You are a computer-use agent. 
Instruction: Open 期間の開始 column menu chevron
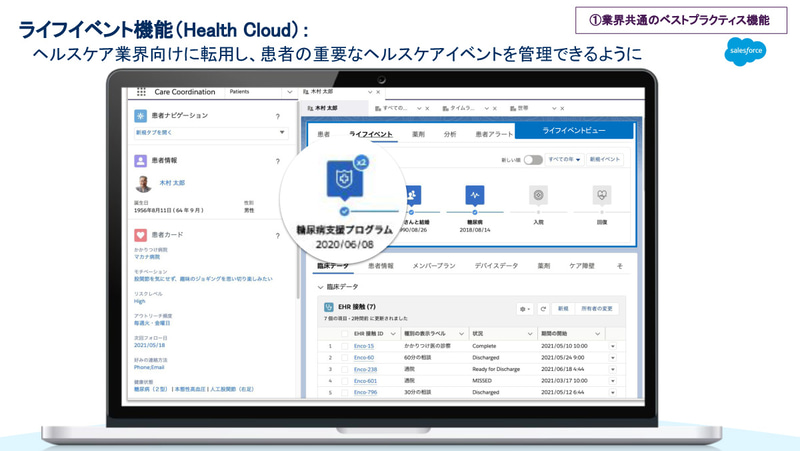[x=597, y=334]
